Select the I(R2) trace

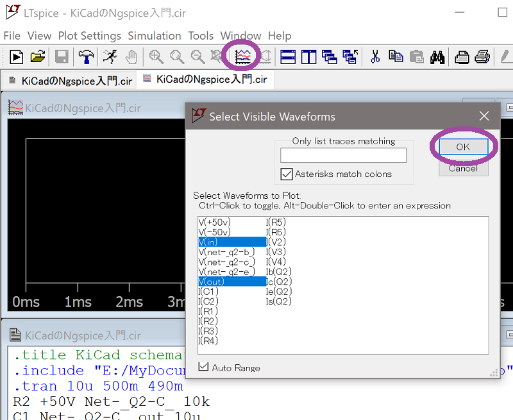point(208,321)
